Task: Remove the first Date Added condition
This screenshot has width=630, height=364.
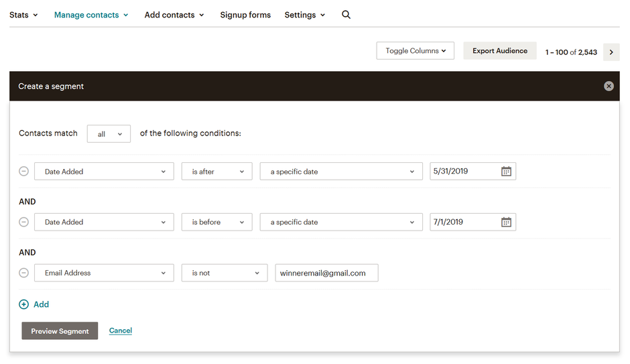Action: pyautogui.click(x=23, y=172)
